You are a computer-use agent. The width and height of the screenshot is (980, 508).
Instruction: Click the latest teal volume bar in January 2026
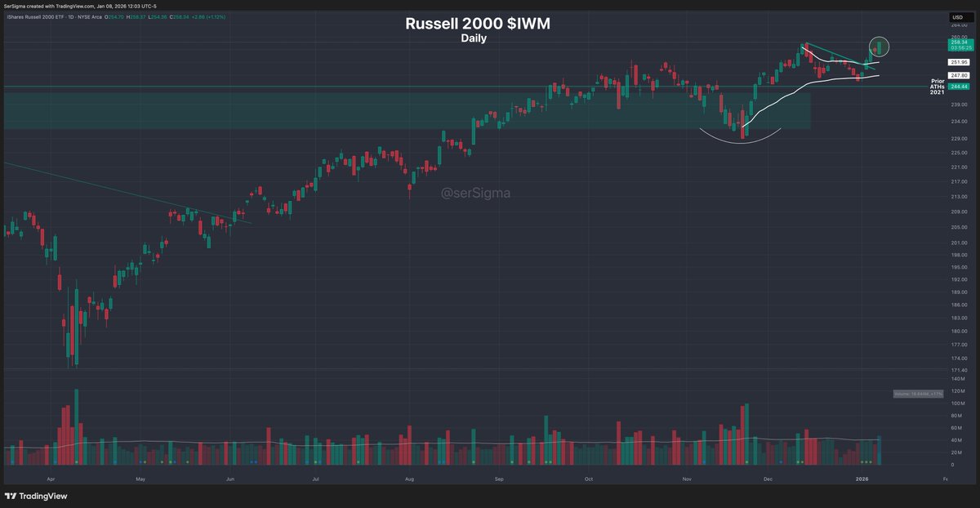click(x=879, y=451)
